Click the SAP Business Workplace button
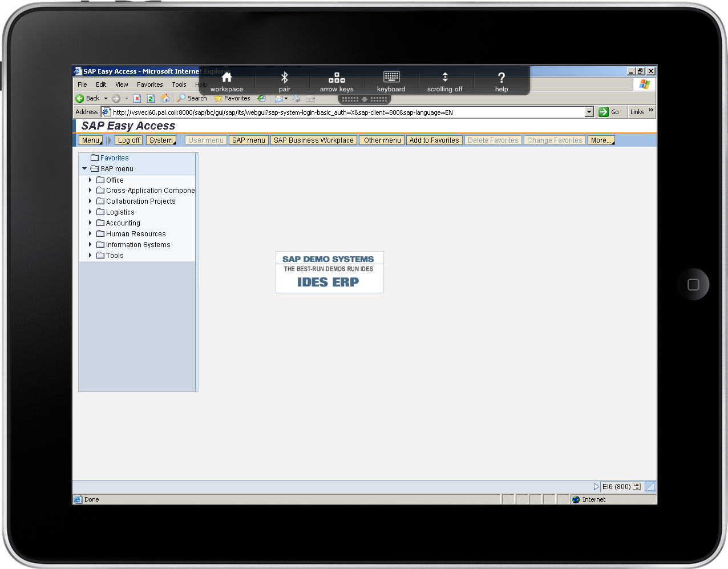728x569 pixels. (x=313, y=140)
